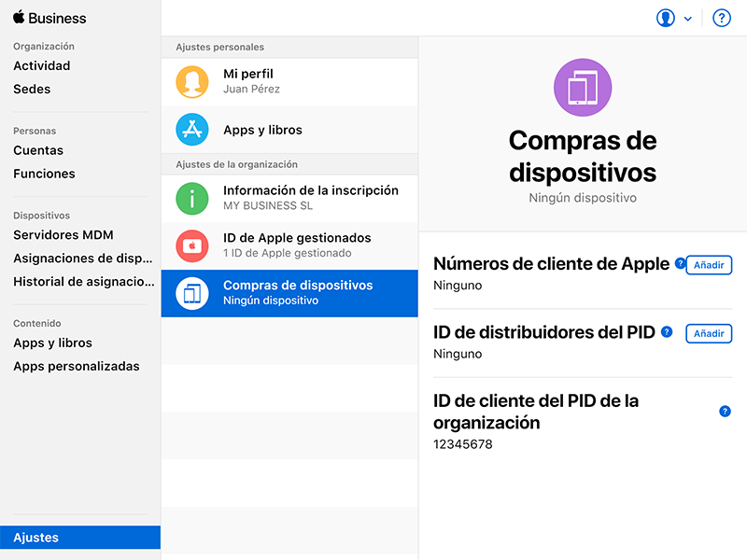Screen dimensions: 747x560
Task: Click the ID de distribuidores del PID heading
Action: pos(544,332)
